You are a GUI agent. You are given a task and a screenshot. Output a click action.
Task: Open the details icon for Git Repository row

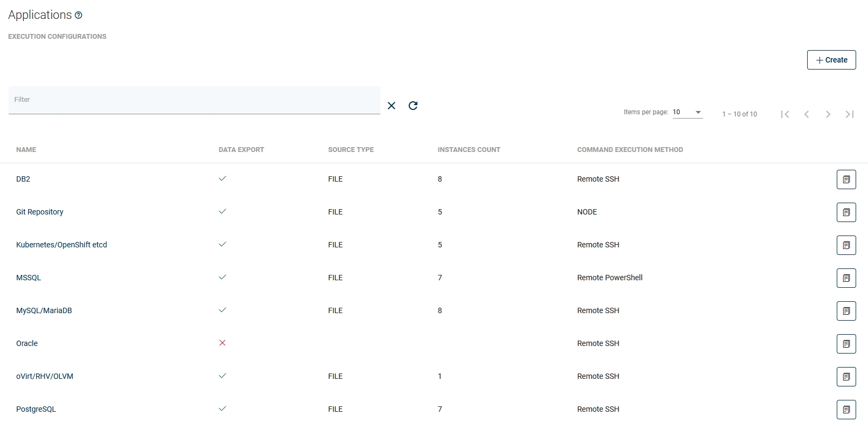(846, 212)
